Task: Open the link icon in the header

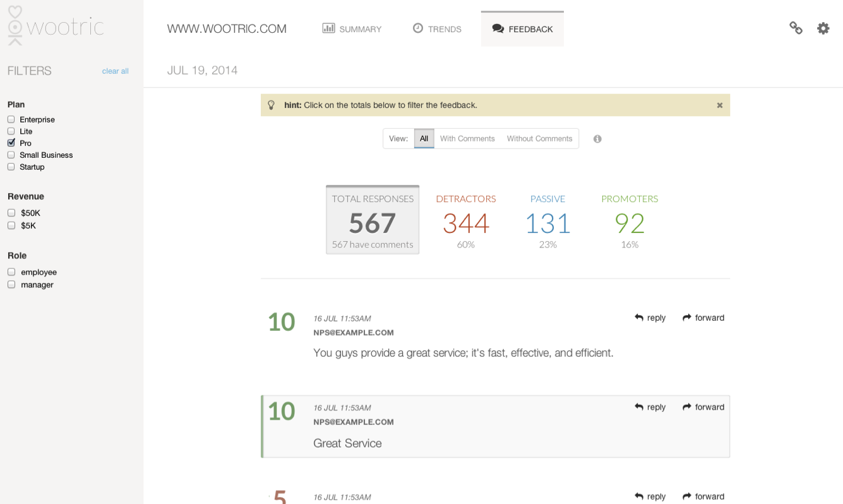Action: click(796, 28)
